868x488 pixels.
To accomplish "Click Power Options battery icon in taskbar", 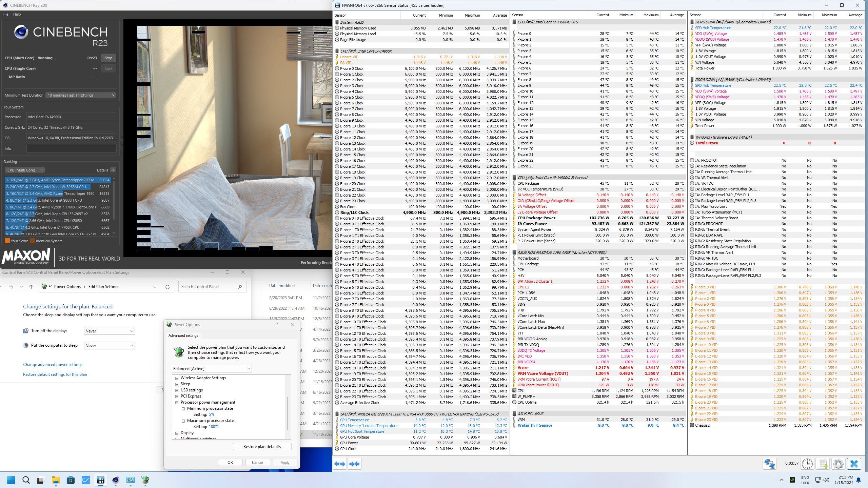I will pos(145,480).
